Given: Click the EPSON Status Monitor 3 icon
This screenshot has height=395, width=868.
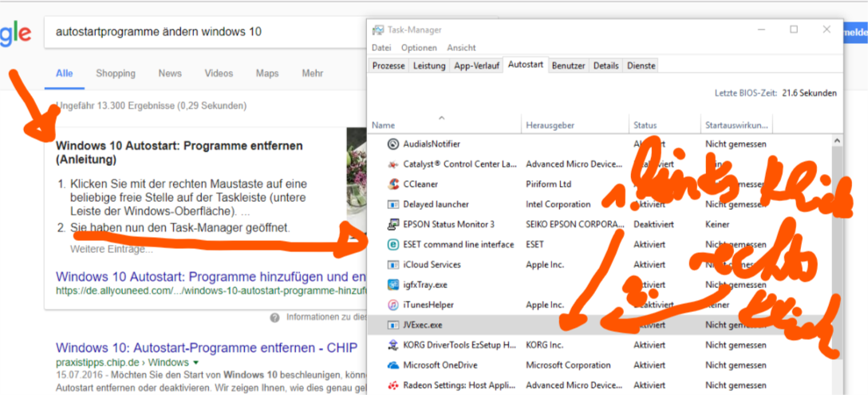Looking at the screenshot, I should pyautogui.click(x=393, y=224).
